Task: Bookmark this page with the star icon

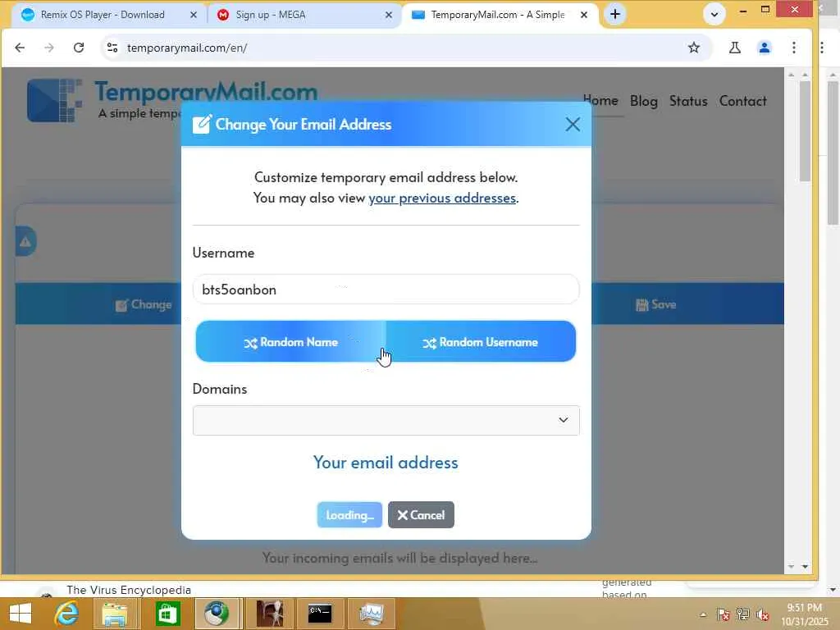Action: [x=694, y=48]
